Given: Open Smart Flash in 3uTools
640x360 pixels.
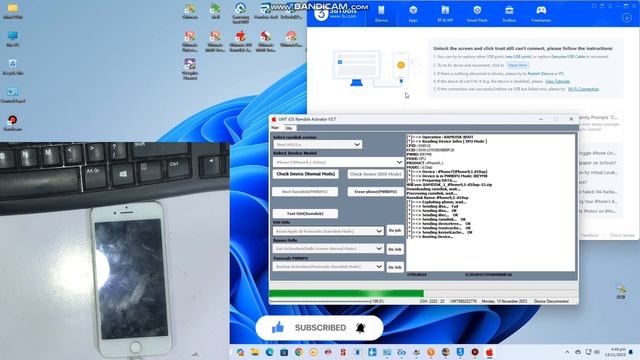Looking at the screenshot, I should coord(477,13).
